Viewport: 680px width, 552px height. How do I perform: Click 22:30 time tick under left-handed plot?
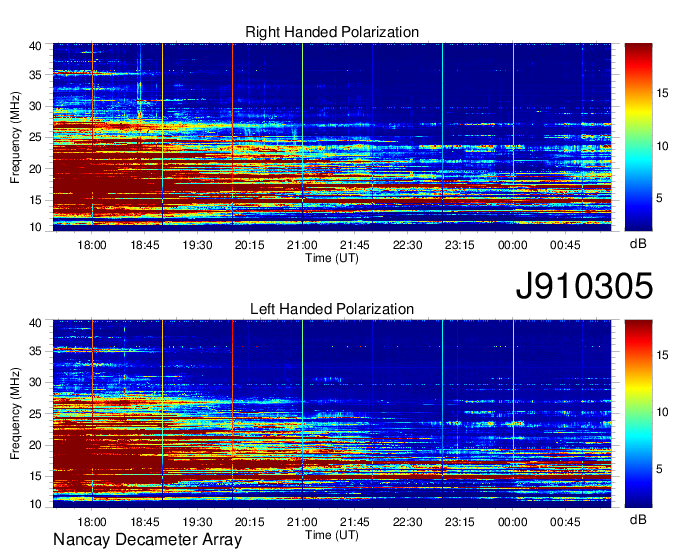pos(408,522)
